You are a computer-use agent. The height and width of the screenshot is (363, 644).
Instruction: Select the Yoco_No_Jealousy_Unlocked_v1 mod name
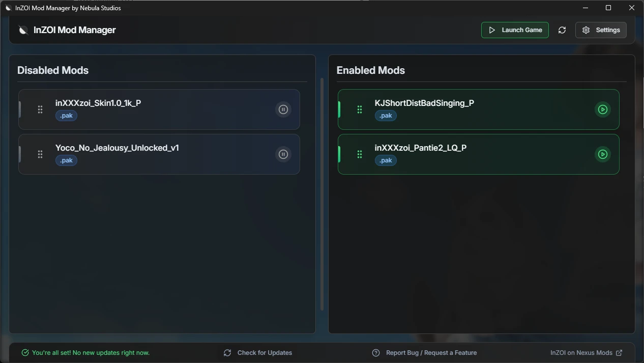click(117, 148)
